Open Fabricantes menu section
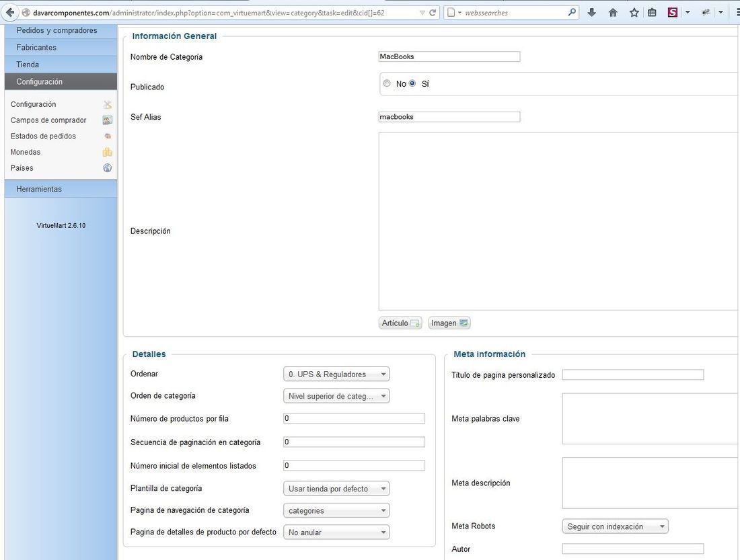740x560 pixels. (x=61, y=47)
